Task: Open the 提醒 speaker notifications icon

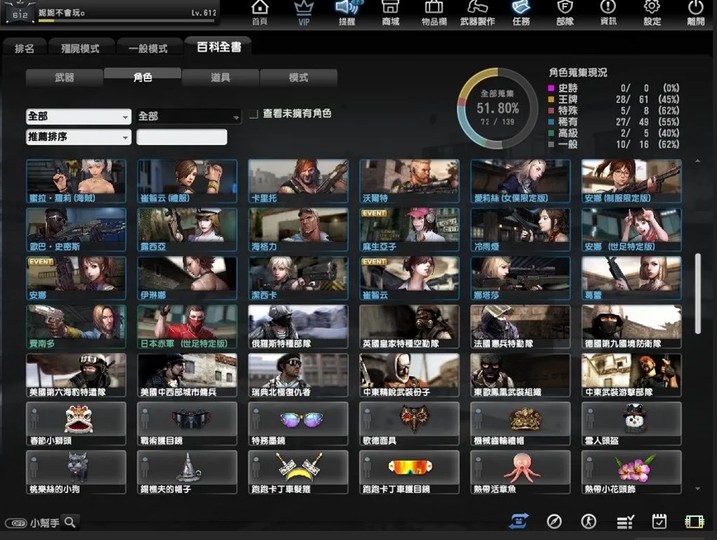Action: pos(347,13)
